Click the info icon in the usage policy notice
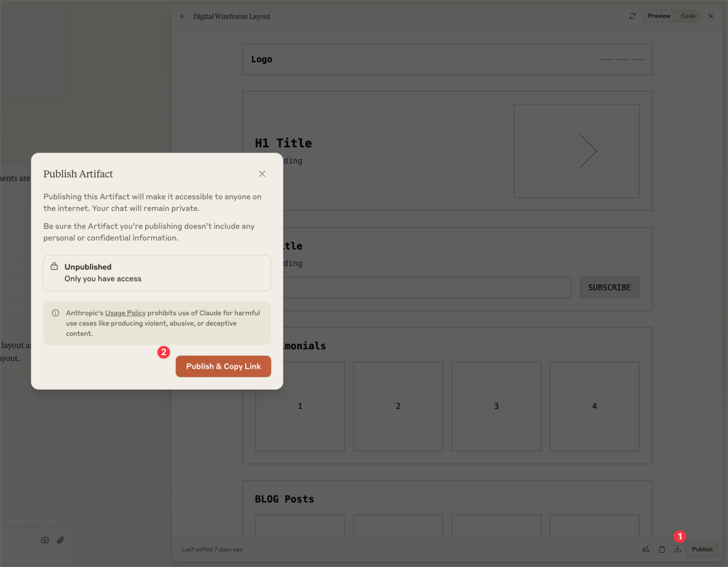Viewport: 728px width, 567px height. 56,313
